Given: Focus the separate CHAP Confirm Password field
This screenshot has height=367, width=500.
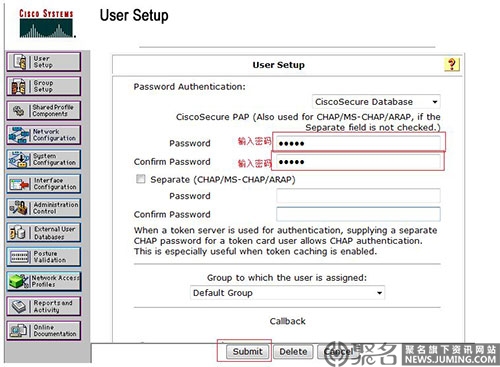Looking at the screenshot, I should [x=358, y=214].
